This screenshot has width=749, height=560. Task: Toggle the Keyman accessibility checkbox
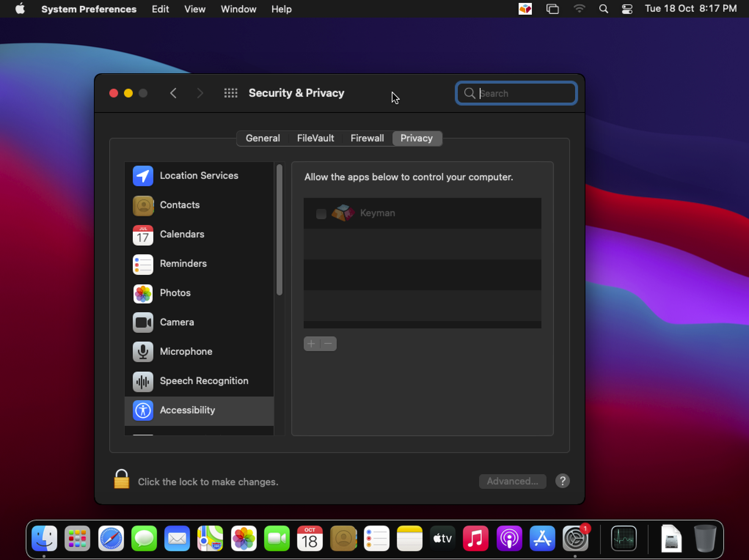pyautogui.click(x=321, y=214)
